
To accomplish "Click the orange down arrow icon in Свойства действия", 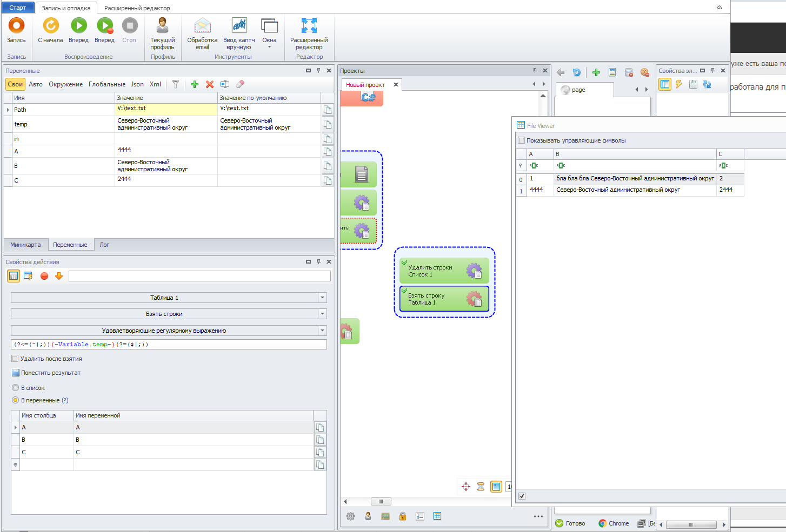I will click(x=59, y=276).
